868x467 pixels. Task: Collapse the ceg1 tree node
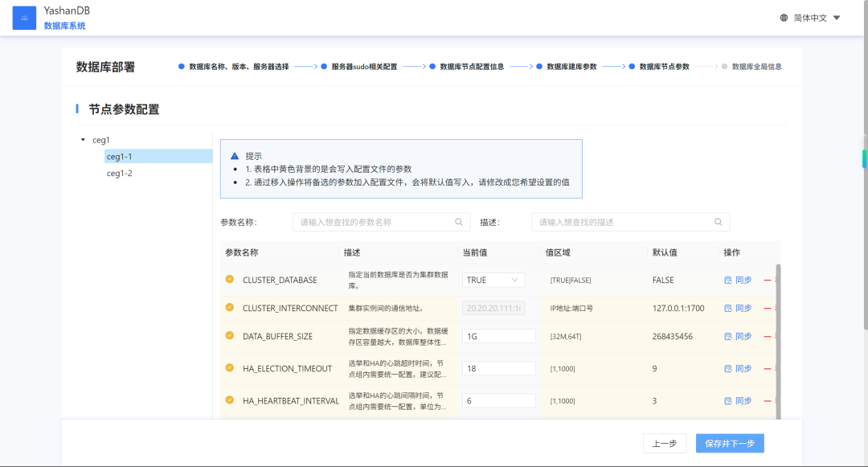pyautogui.click(x=83, y=140)
